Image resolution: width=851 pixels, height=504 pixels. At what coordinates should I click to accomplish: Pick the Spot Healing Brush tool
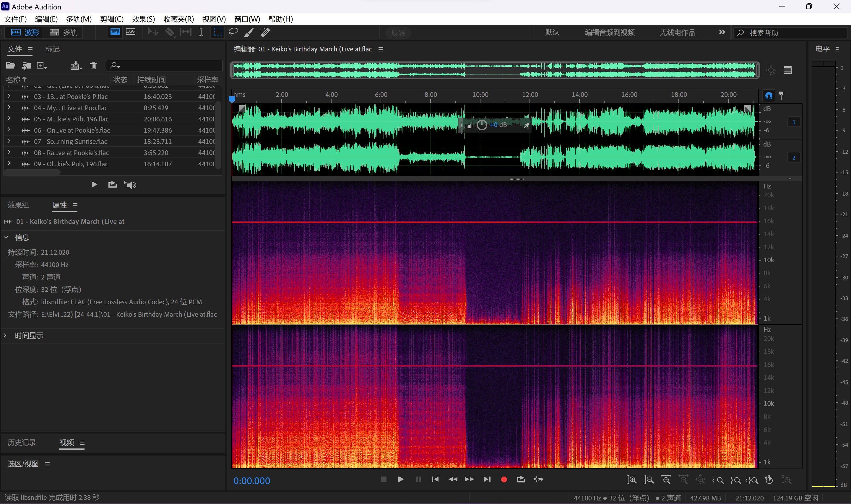click(265, 32)
